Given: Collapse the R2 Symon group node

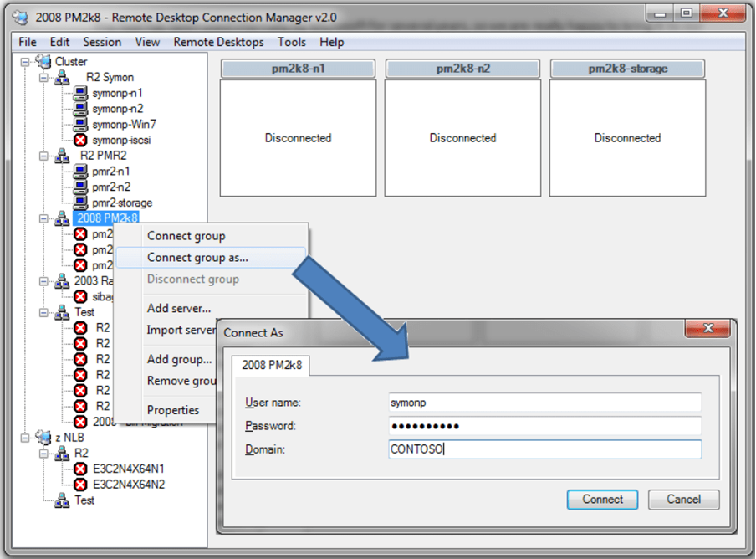Looking at the screenshot, I should [43, 77].
